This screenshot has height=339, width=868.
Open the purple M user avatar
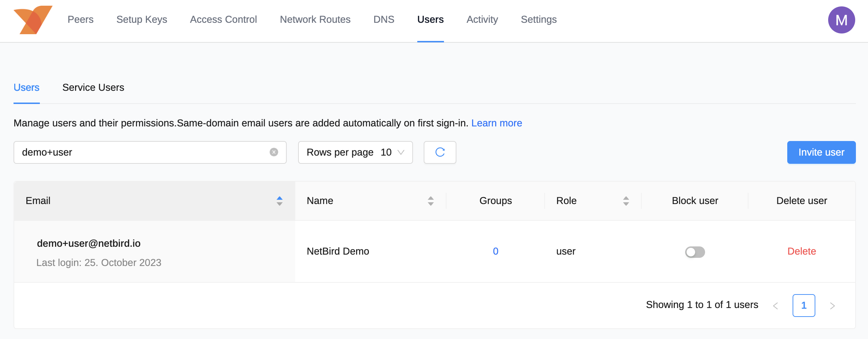[x=841, y=20]
